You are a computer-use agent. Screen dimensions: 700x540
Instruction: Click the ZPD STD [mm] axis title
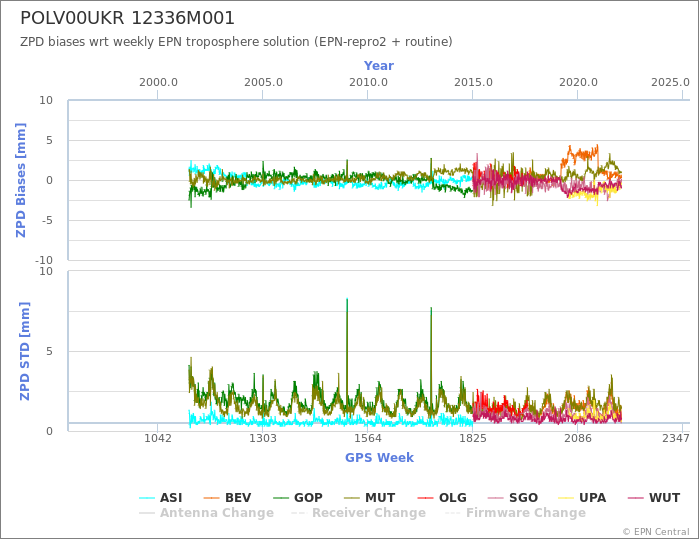(25, 351)
